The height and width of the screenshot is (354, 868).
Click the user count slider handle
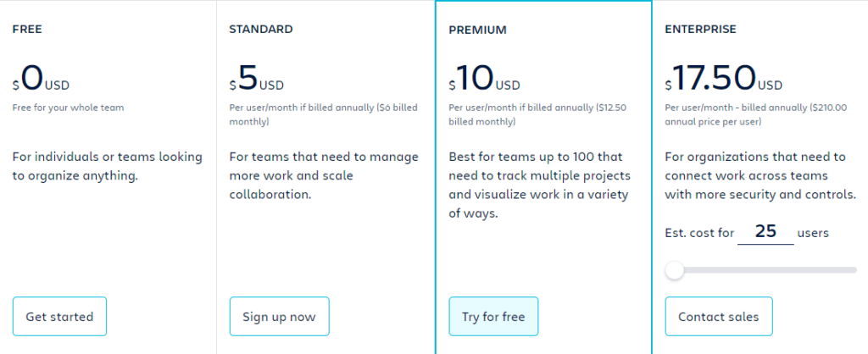674,270
